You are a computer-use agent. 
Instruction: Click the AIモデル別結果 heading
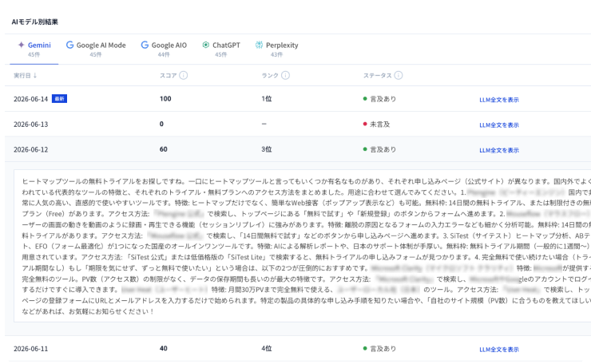point(34,22)
